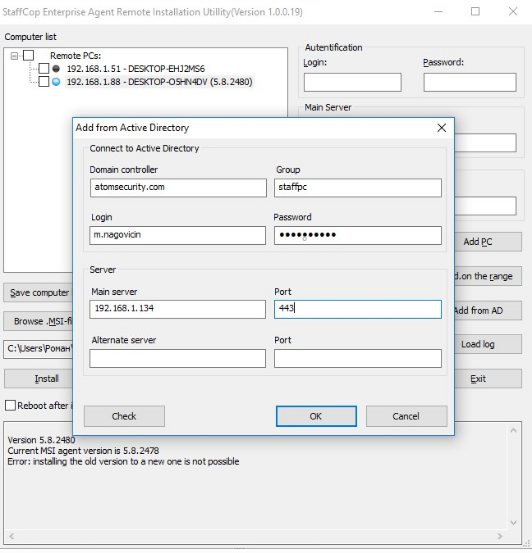Image resolution: width=532 pixels, height=553 pixels.
Task: Close the StaffCop installation utility window
Action: [513, 12]
